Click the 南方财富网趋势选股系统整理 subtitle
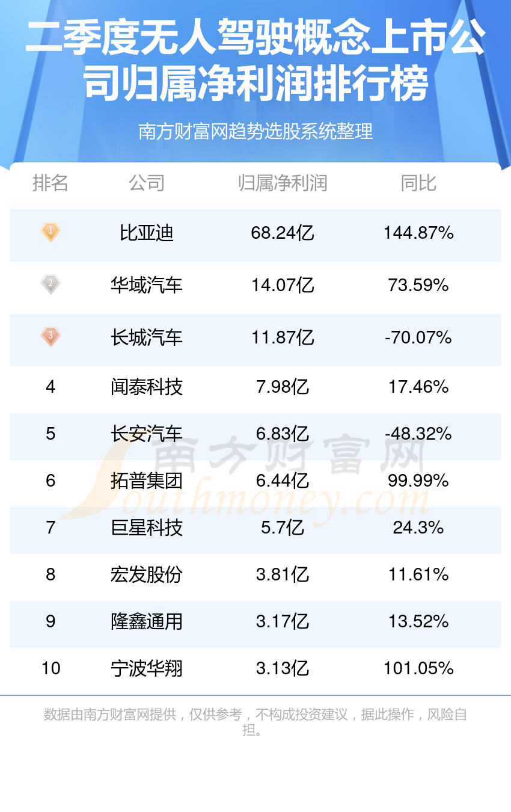The image size is (511, 812). pyautogui.click(x=255, y=131)
